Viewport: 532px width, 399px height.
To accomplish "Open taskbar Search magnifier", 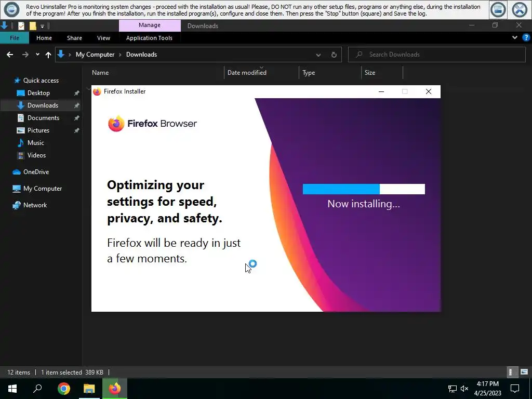I will [x=37, y=389].
